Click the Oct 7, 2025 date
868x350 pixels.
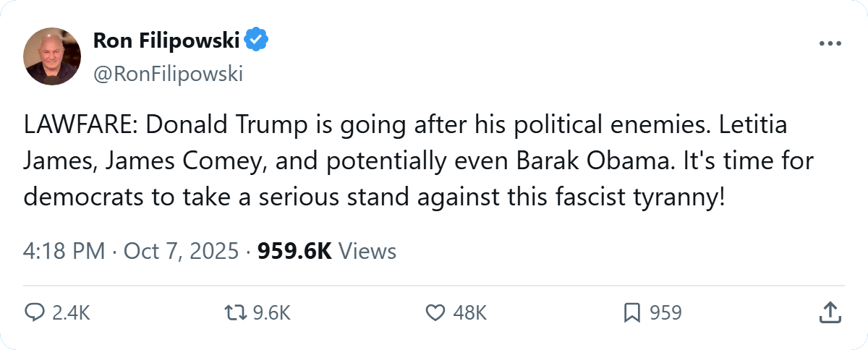click(181, 251)
